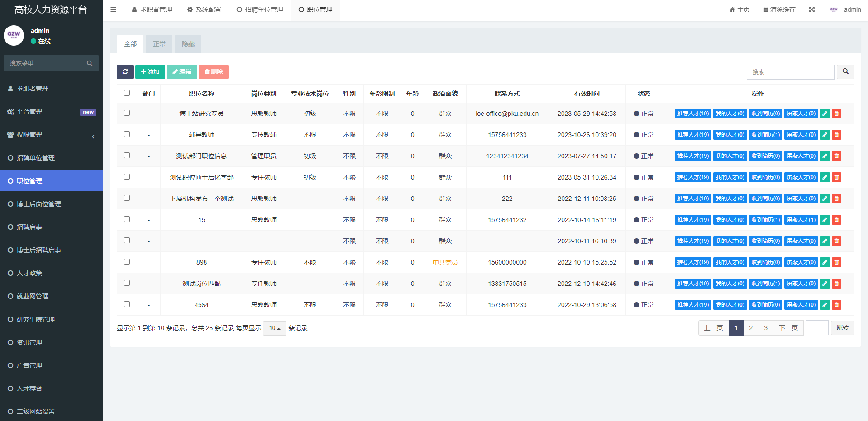Click the refresh icon button above table
This screenshot has width=868, height=421.
[x=125, y=72]
